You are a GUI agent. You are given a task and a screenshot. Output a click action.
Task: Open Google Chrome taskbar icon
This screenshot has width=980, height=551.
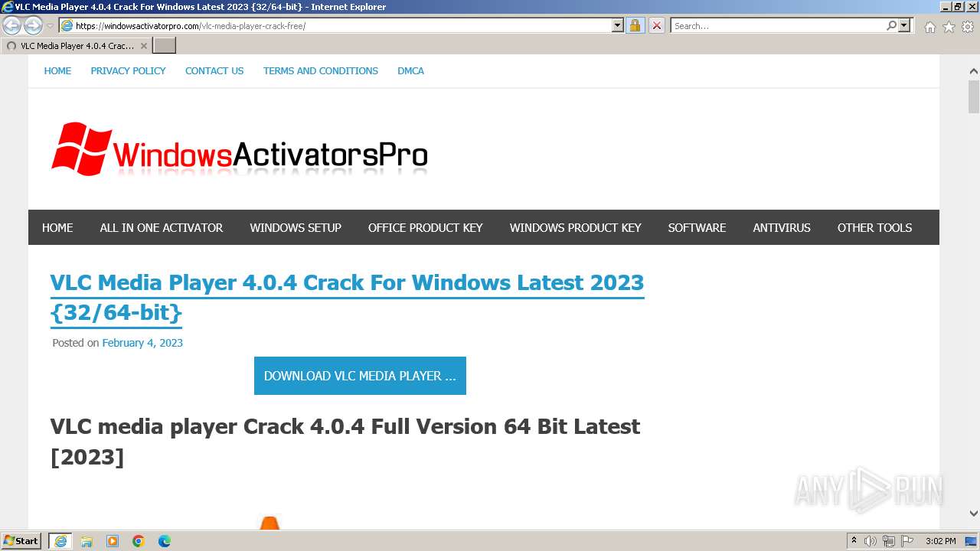pos(139,541)
